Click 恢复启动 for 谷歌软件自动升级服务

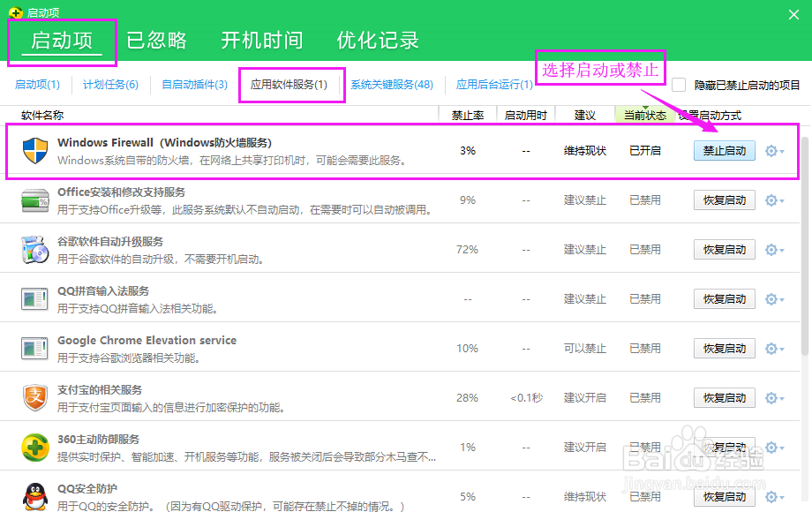tap(725, 250)
